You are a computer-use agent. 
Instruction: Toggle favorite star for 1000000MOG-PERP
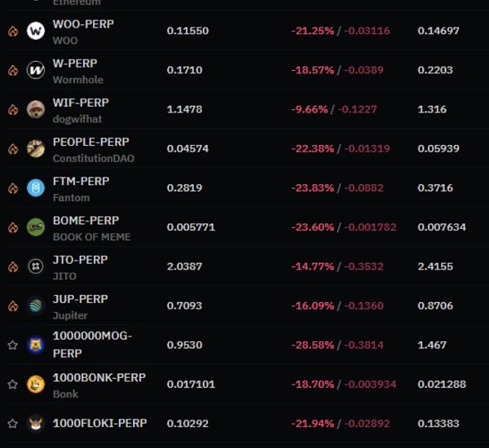tap(12, 345)
